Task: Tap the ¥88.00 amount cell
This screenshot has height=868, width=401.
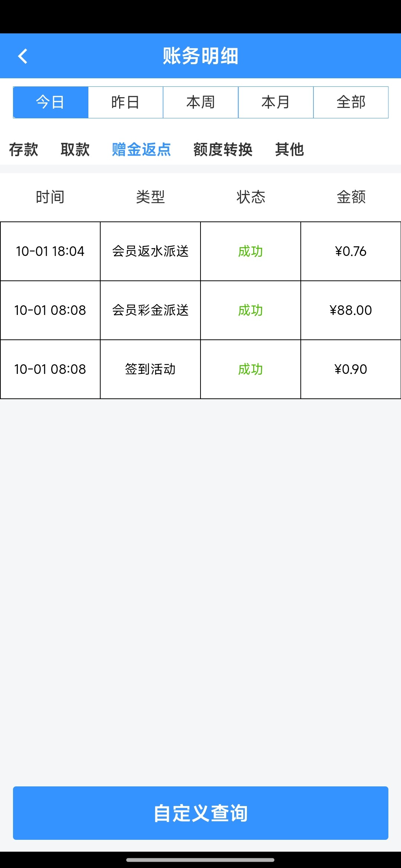Action: click(x=351, y=310)
